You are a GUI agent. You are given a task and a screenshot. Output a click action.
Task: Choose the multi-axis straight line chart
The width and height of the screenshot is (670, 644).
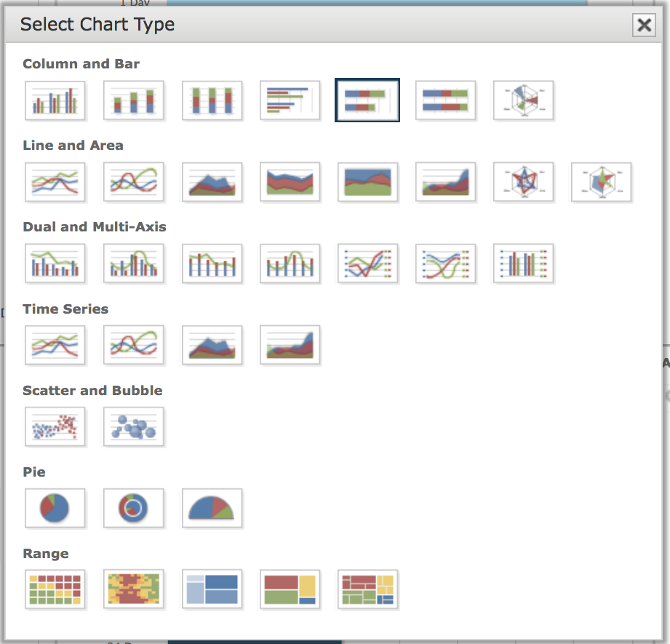tap(367, 263)
